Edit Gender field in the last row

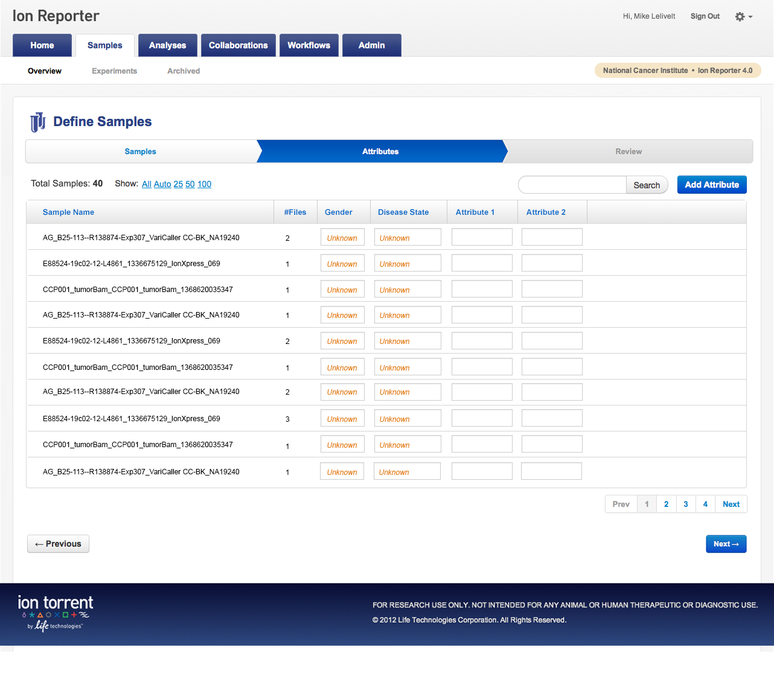click(342, 471)
